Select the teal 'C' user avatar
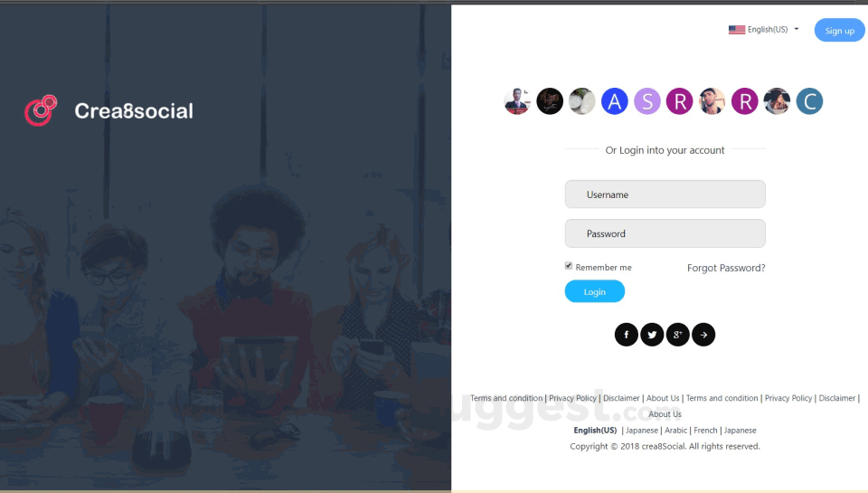This screenshot has width=868, height=493. point(809,101)
